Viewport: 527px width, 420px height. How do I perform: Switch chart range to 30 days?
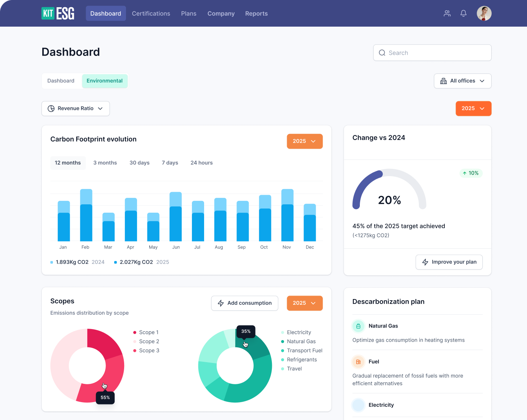coord(139,163)
